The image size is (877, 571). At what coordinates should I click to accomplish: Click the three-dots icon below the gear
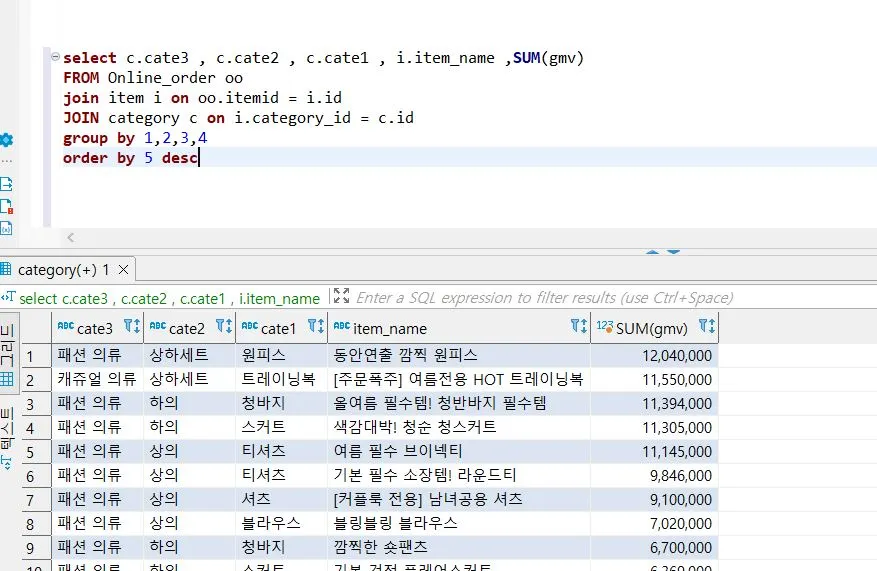coord(6,162)
